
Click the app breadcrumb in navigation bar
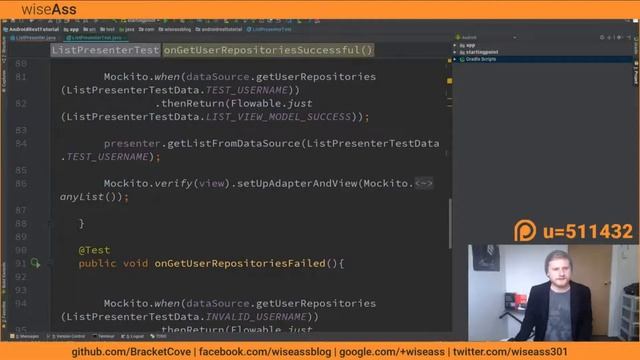(71, 29)
